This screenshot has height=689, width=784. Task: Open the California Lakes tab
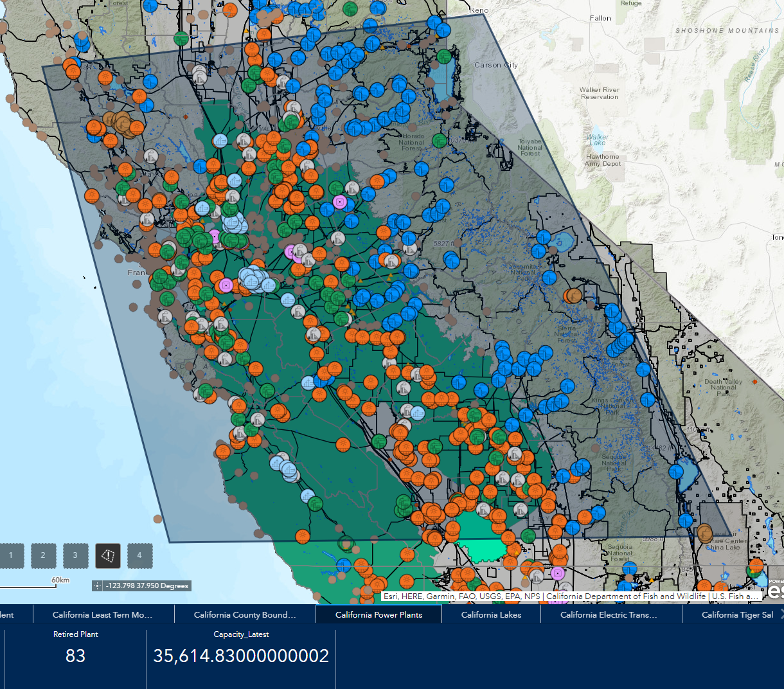[x=491, y=614]
